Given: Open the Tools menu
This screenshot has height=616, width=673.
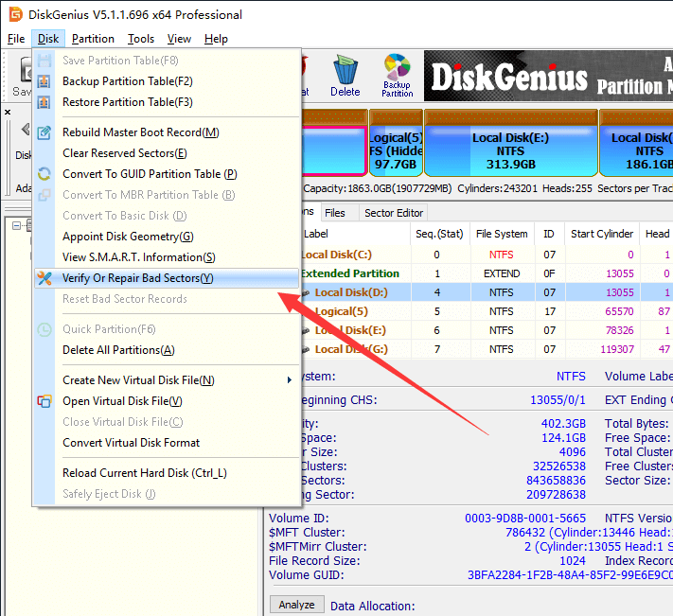Looking at the screenshot, I should [141, 39].
